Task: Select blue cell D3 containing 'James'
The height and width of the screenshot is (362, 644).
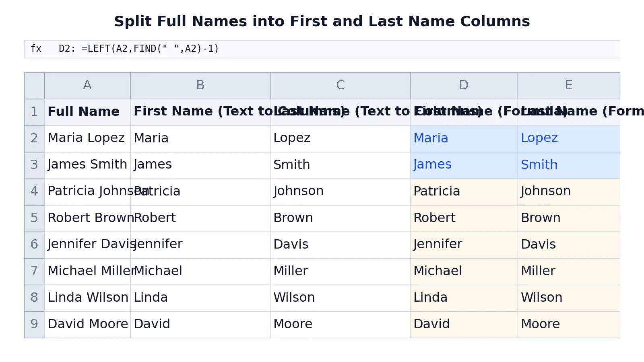Action: click(x=464, y=165)
